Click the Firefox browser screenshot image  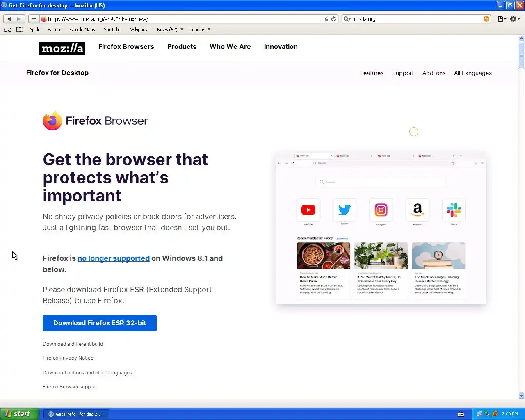click(x=381, y=228)
